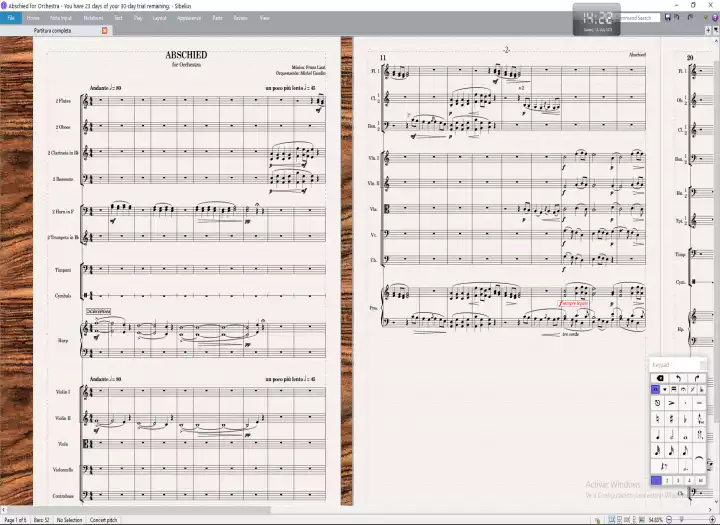Toggle Concert pitch in the status bar
Viewport: 720px width, 525px height.
click(104, 520)
